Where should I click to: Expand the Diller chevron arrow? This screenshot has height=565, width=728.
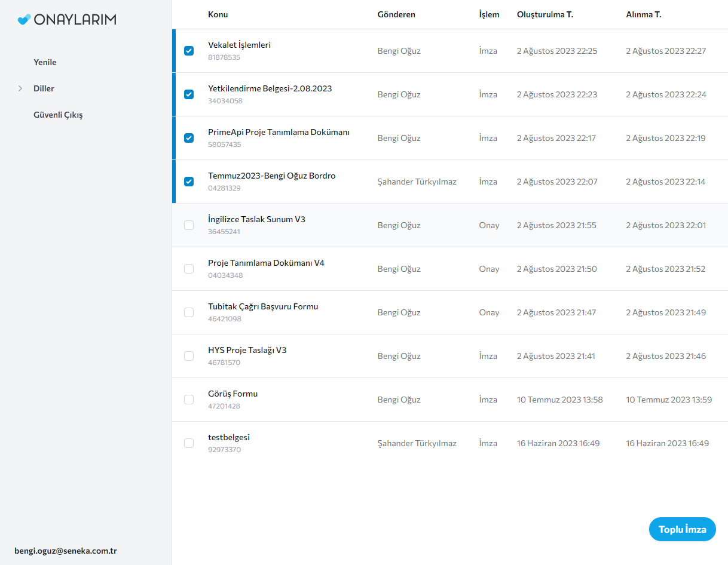click(x=20, y=88)
